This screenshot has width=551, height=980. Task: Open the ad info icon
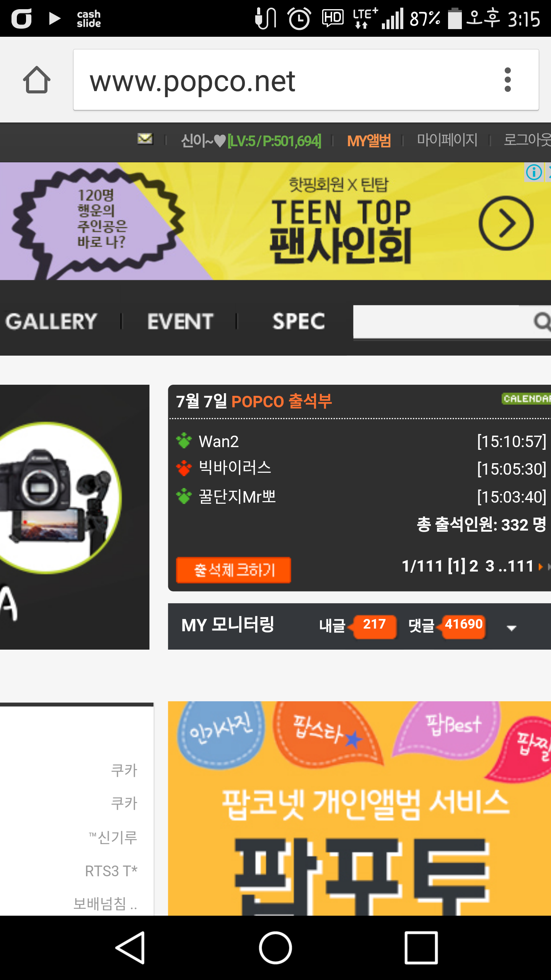pyautogui.click(x=534, y=172)
